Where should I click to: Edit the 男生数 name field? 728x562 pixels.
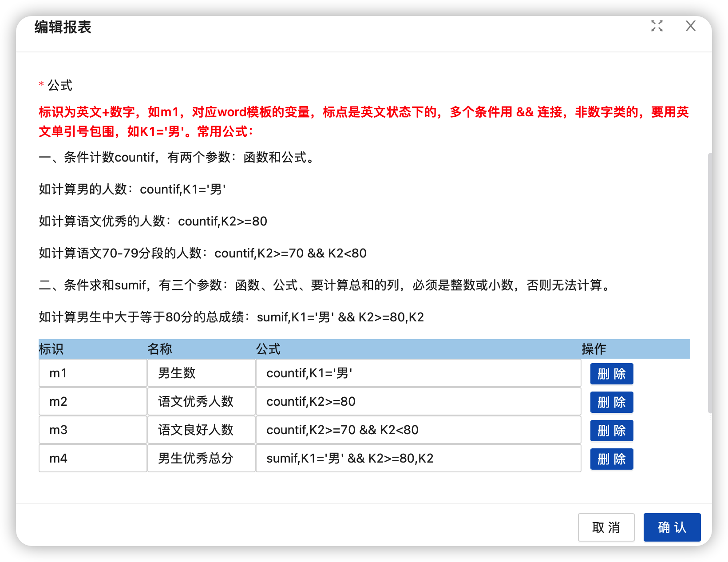pyautogui.click(x=202, y=373)
